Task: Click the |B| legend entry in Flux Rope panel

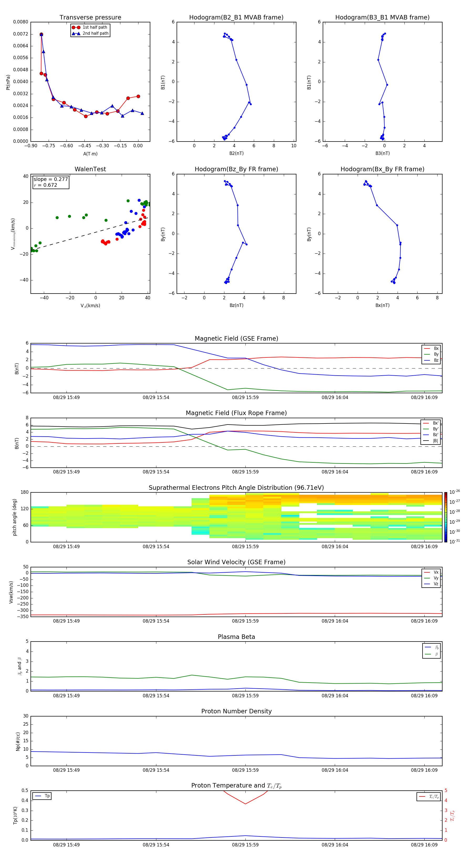Action: tap(431, 441)
